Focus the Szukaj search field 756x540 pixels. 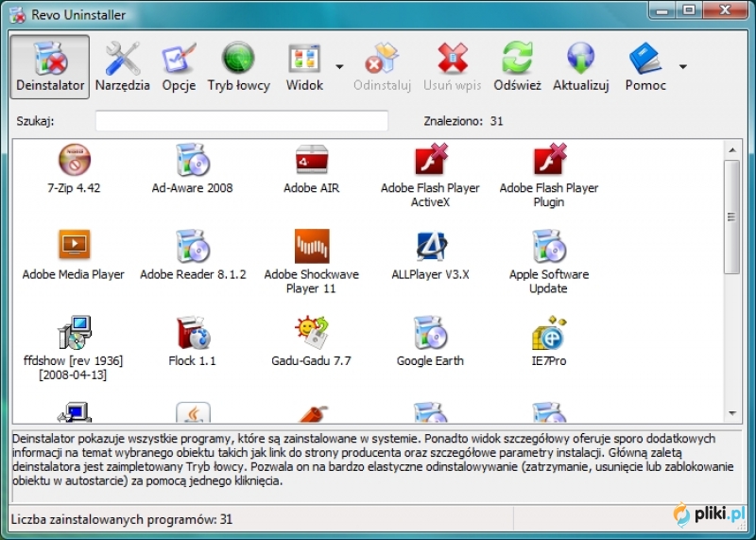tap(242, 121)
